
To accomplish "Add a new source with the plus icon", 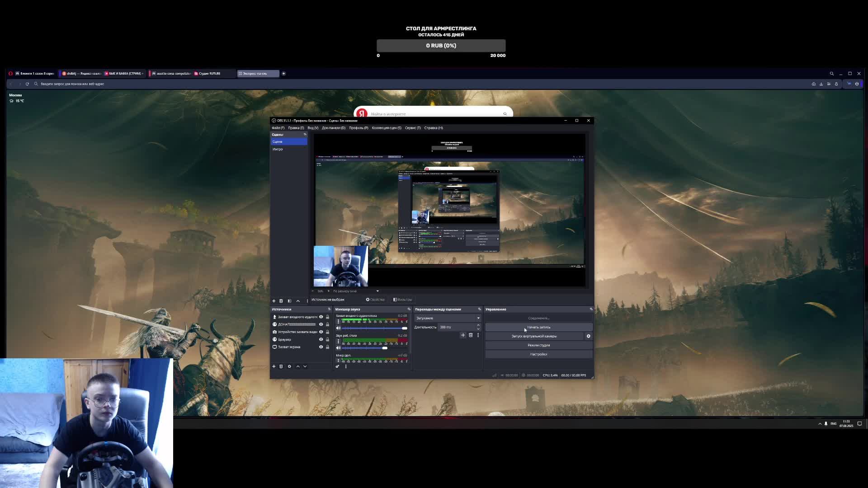I will pos(274,366).
